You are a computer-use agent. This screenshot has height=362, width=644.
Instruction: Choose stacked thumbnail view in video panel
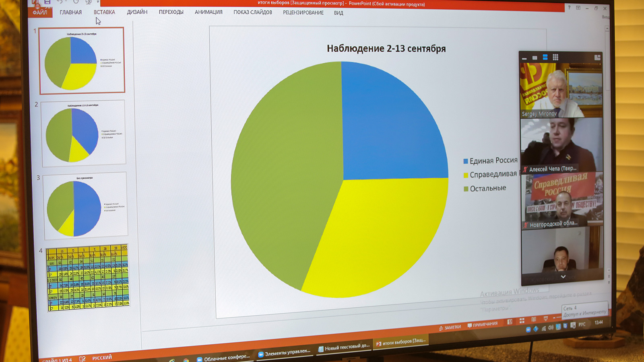[x=545, y=57]
